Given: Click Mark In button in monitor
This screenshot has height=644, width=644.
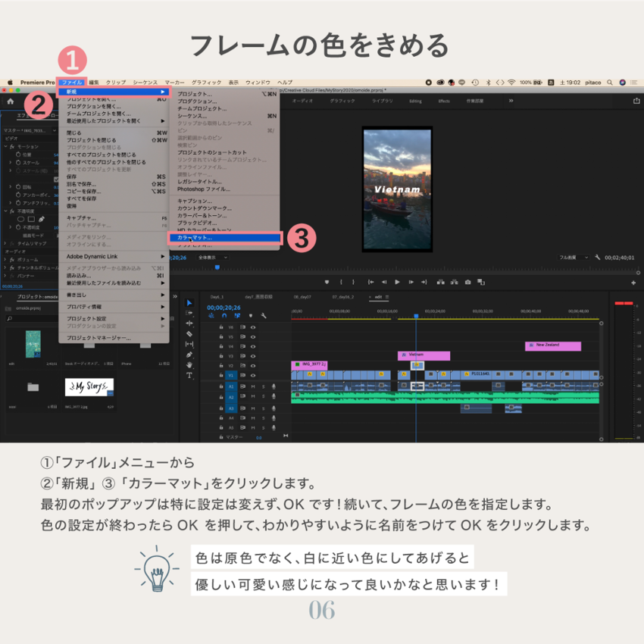Looking at the screenshot, I should 341,282.
